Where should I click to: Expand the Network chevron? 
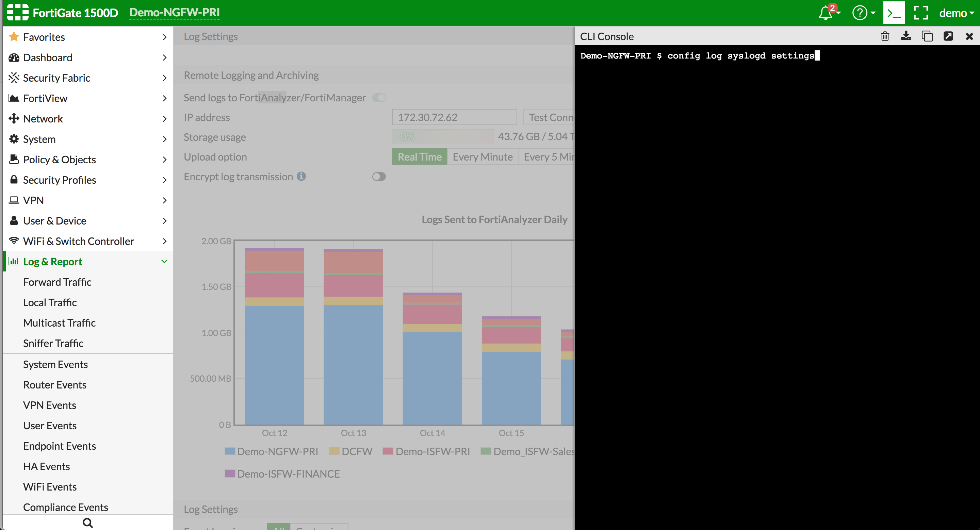164,119
